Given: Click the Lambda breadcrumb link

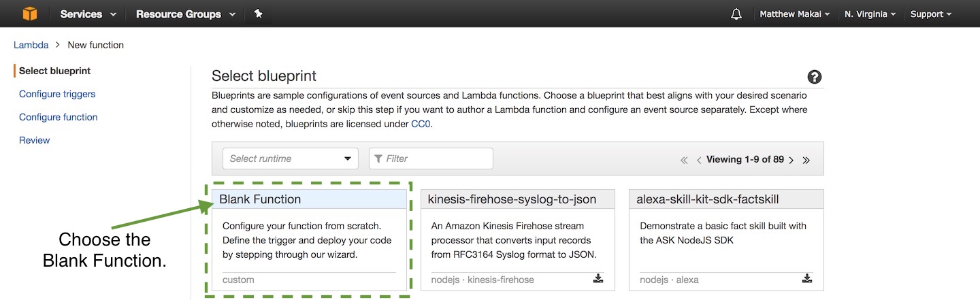Looking at the screenshot, I should [31, 45].
